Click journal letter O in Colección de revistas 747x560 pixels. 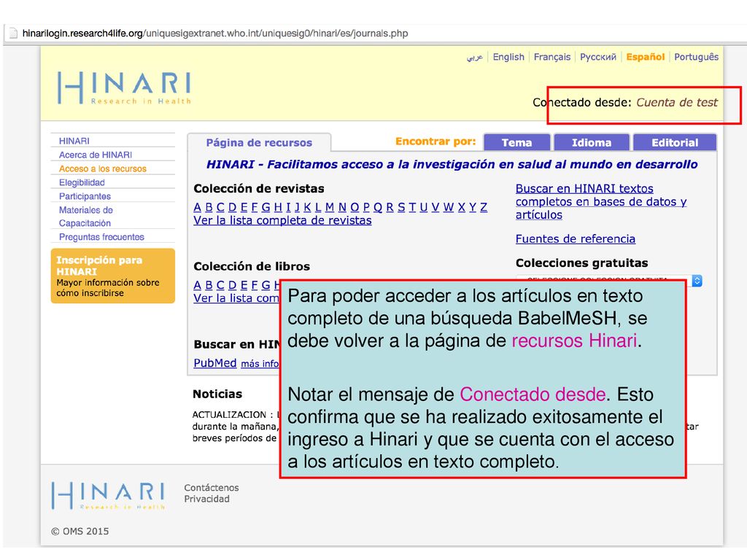(x=355, y=207)
